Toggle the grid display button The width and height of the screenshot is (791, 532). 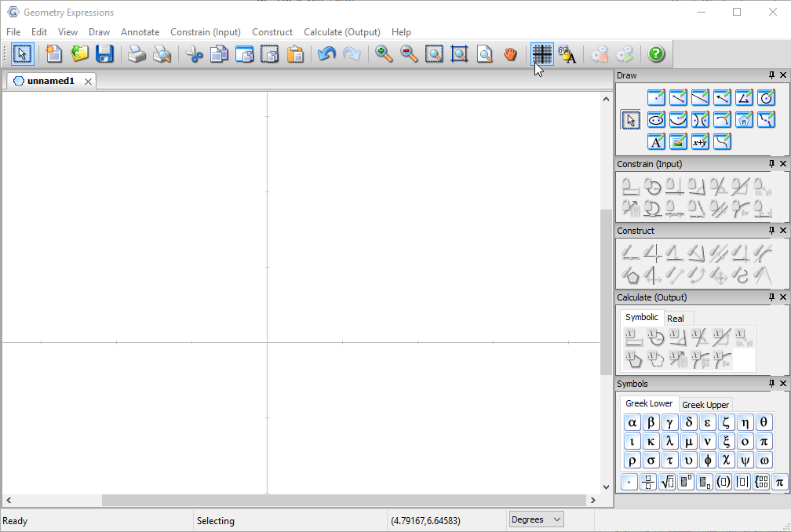click(x=542, y=54)
